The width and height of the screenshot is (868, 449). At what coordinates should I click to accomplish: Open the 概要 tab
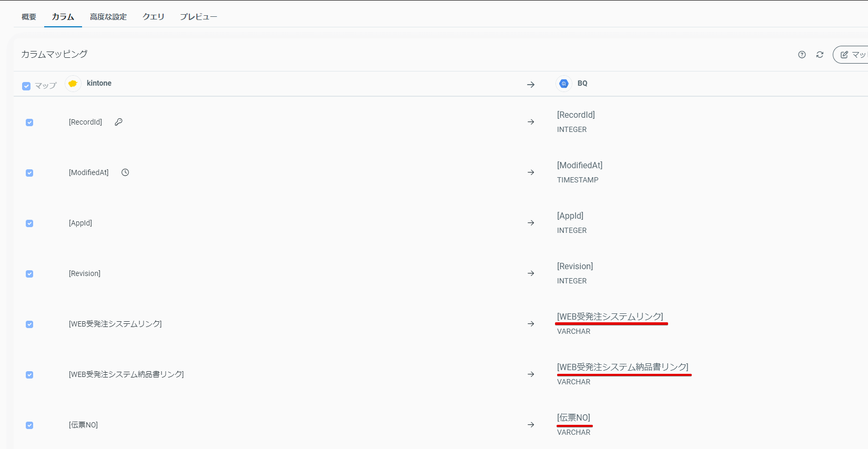click(29, 17)
